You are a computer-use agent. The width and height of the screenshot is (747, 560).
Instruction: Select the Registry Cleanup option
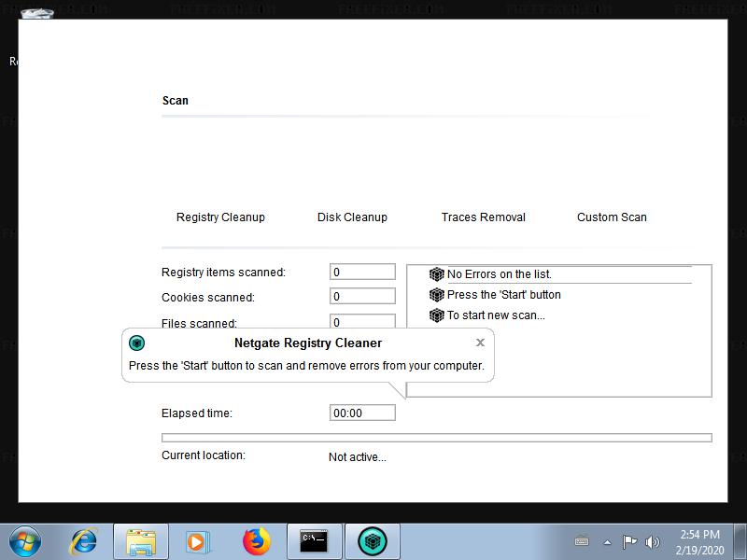pos(220,217)
